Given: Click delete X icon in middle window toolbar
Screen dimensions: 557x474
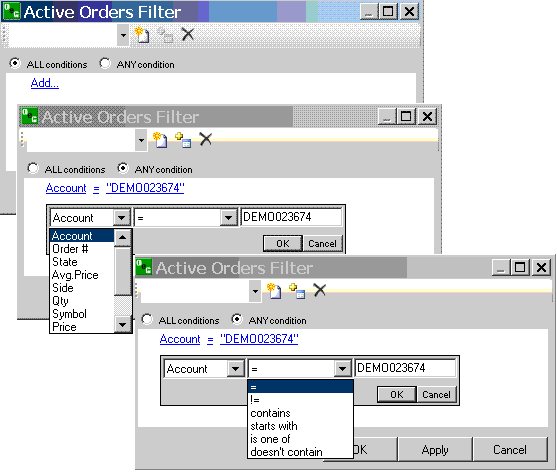Looking at the screenshot, I should [206, 139].
